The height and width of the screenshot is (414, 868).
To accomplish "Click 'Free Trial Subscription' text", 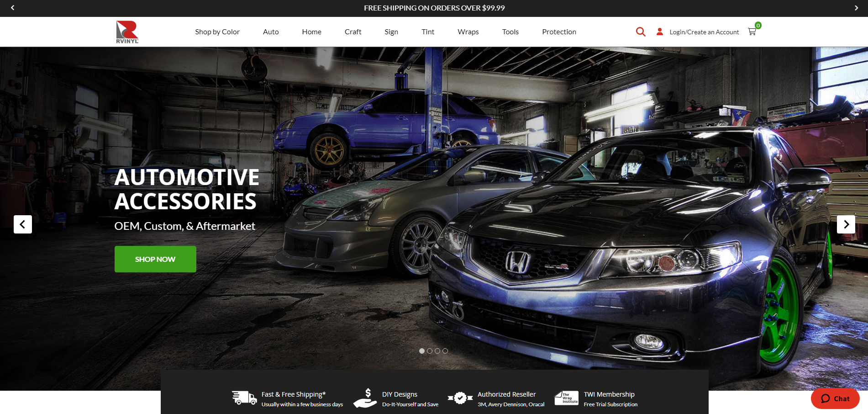I will pos(610,404).
